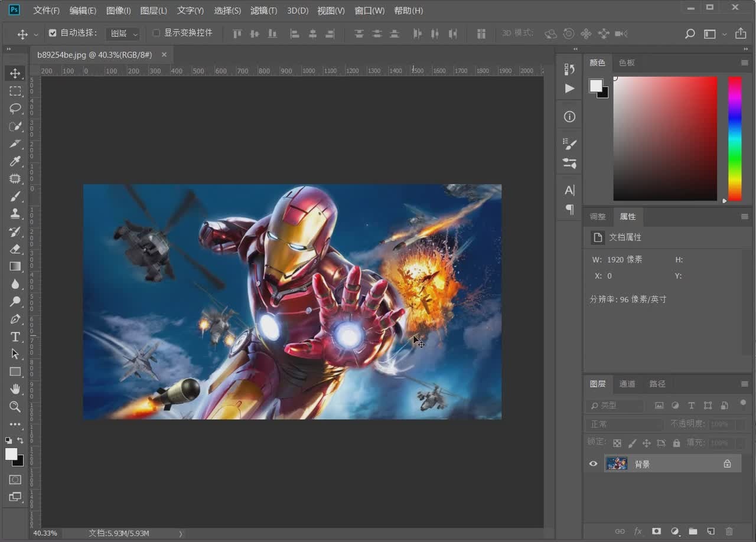The width and height of the screenshot is (756, 542).
Task: Open the layer filter 类型 dropdown
Action: point(616,406)
